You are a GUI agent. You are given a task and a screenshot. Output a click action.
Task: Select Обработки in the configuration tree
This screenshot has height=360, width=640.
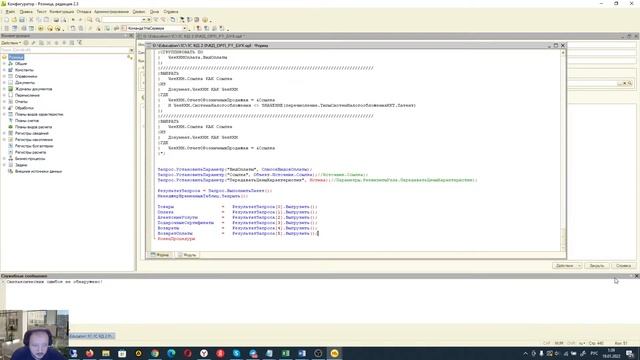click(x=24, y=108)
